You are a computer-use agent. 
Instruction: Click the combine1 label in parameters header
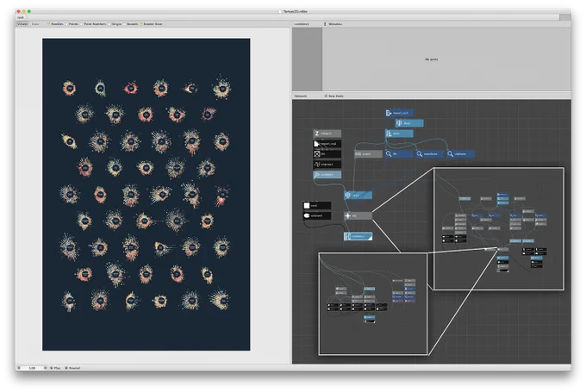[302, 24]
